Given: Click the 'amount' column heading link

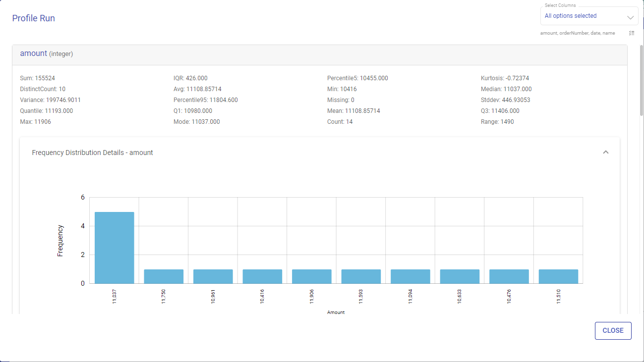Looking at the screenshot, I should pos(33,53).
